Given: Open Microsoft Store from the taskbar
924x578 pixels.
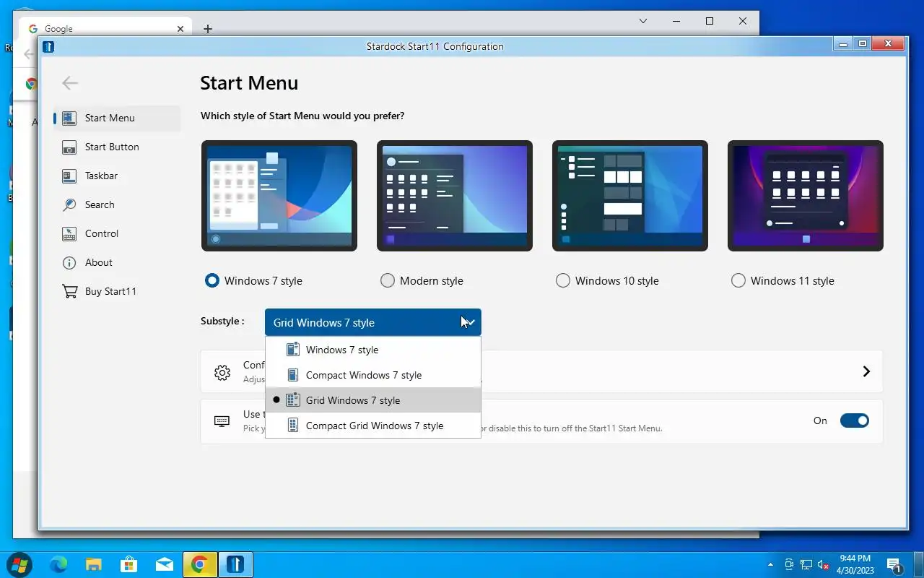Looking at the screenshot, I should (129, 564).
